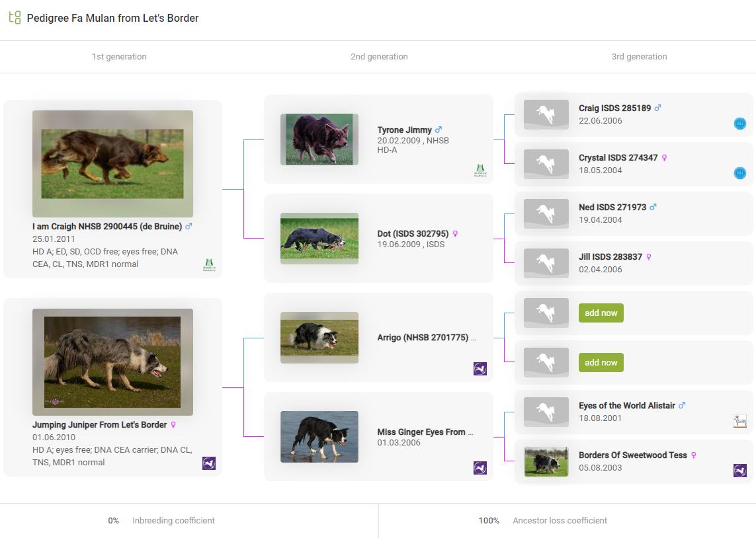Click the purple badge on Jumping Juniper card
The width and height of the screenshot is (756, 538).
click(x=209, y=463)
